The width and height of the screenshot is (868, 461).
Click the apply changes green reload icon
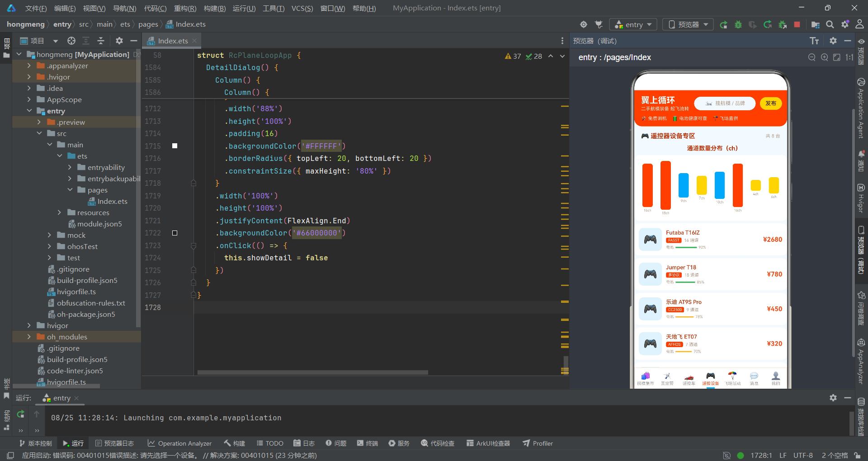(768, 24)
